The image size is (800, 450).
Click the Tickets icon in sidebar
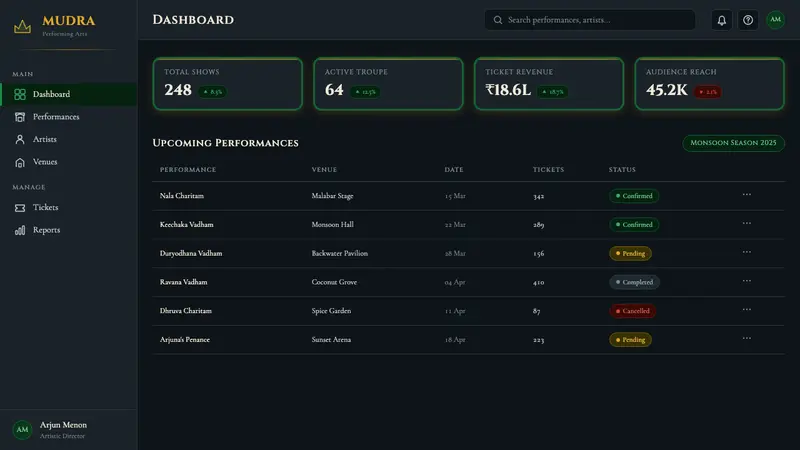pos(20,208)
